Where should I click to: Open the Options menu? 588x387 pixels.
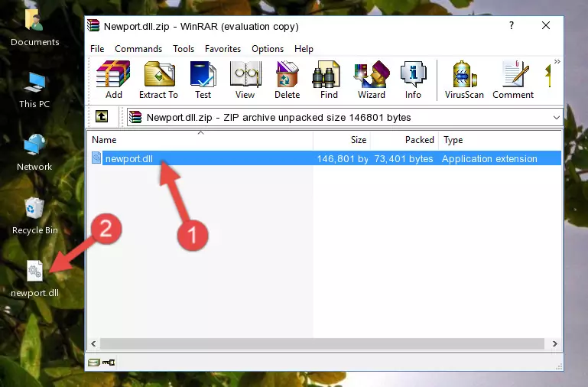[268, 49]
